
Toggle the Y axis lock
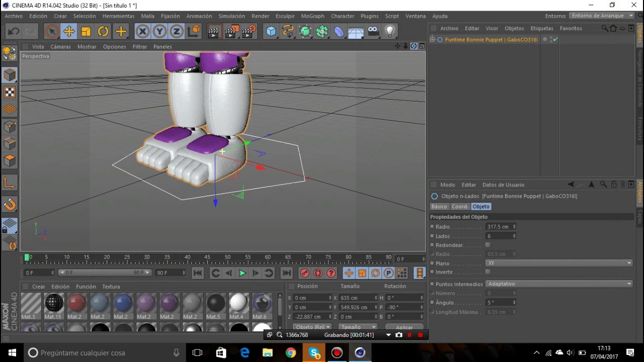pos(159,32)
